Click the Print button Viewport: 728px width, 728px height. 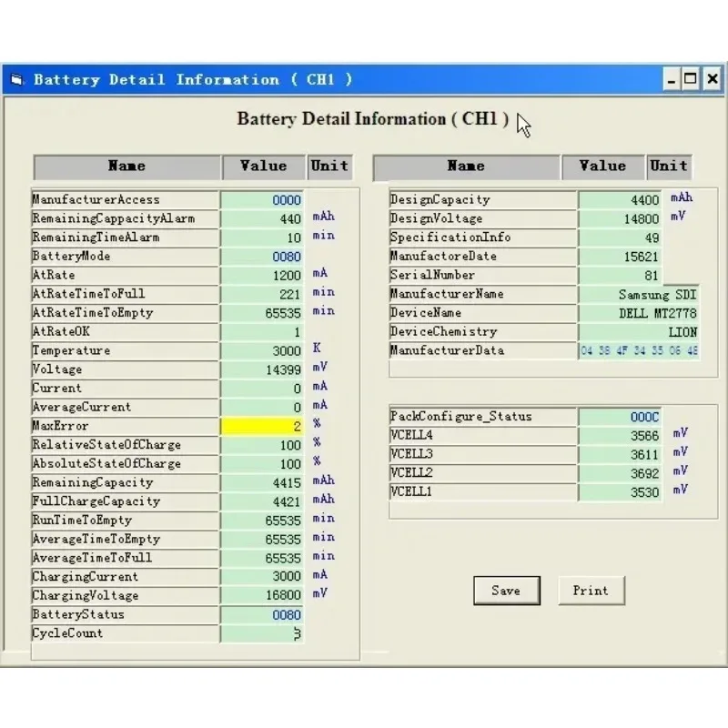(591, 590)
